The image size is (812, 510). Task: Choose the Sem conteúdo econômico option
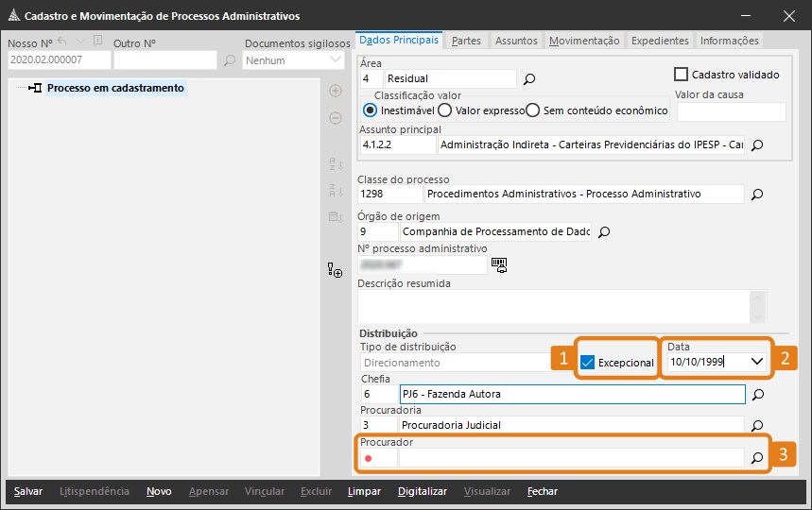pos(532,110)
